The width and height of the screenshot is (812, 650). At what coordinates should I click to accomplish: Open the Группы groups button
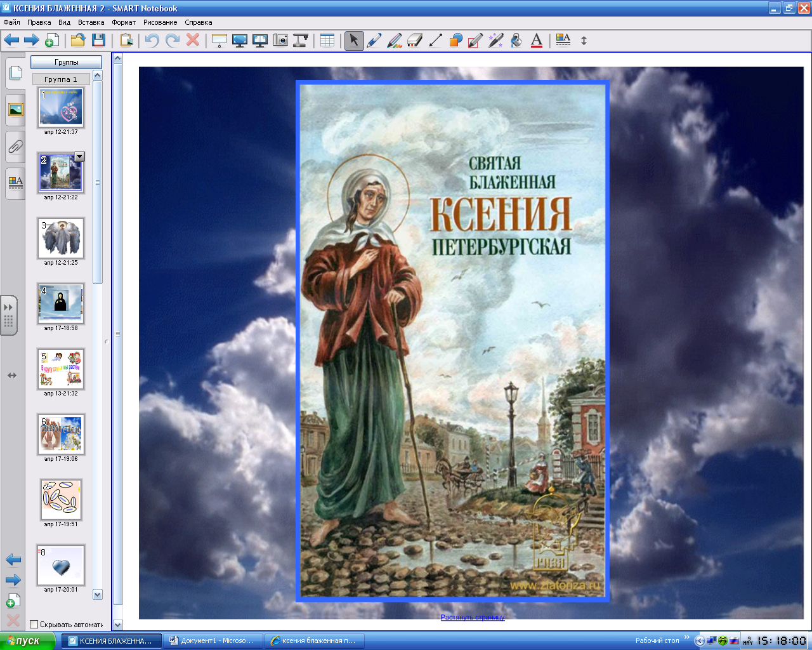pyautogui.click(x=67, y=62)
